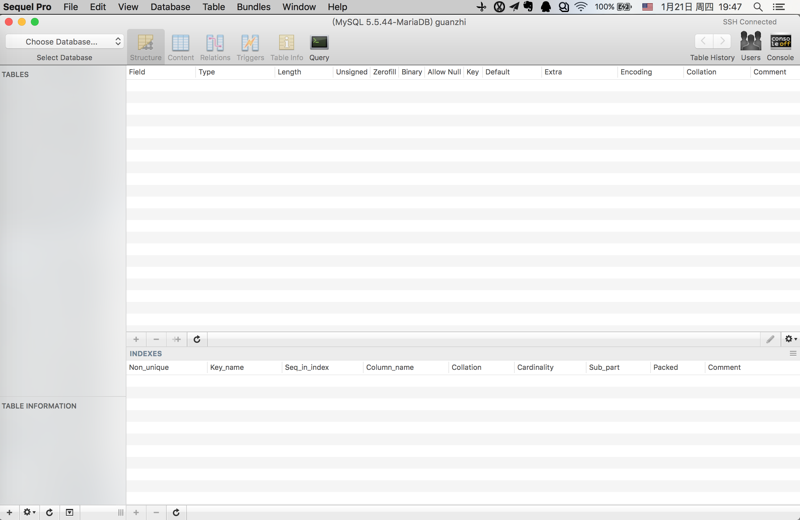The image size is (800, 520).
Task: Open the Wi-Fi status menu
Action: [581, 7]
